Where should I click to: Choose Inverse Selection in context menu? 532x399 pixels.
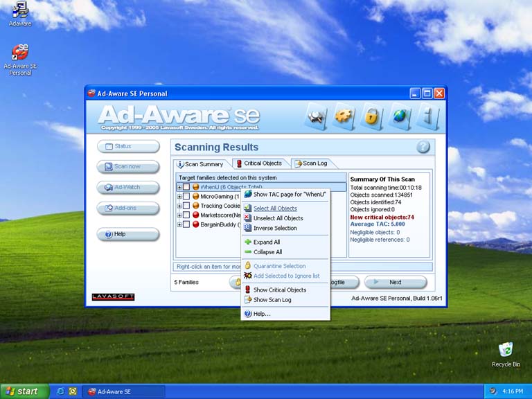coord(275,228)
